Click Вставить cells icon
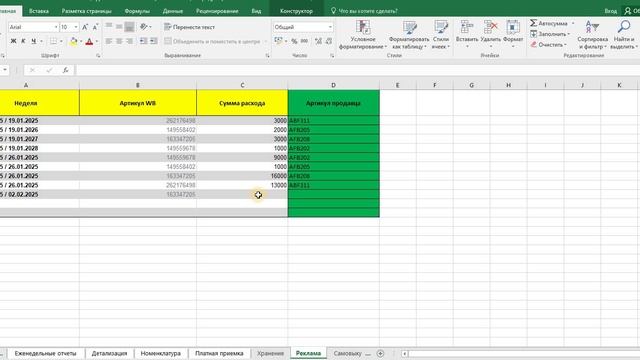 click(x=467, y=27)
